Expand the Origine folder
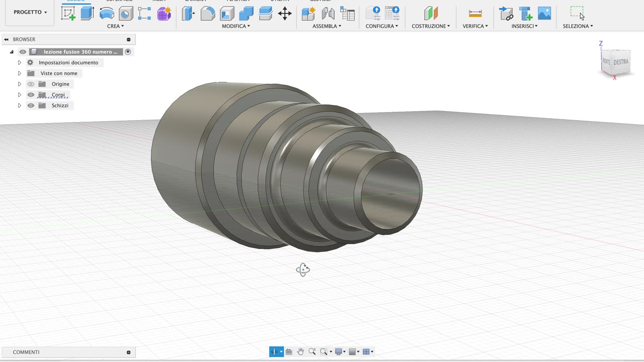 [x=20, y=84]
